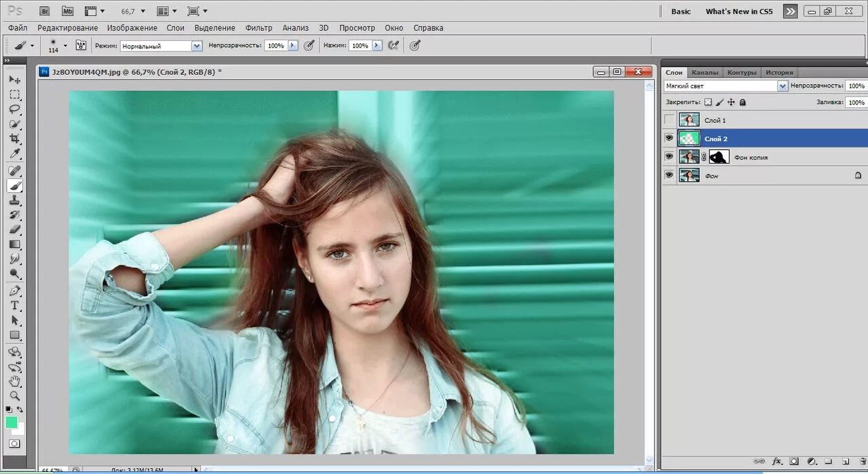Switch to the Каналы tab
The width and height of the screenshot is (868, 474).
704,73
